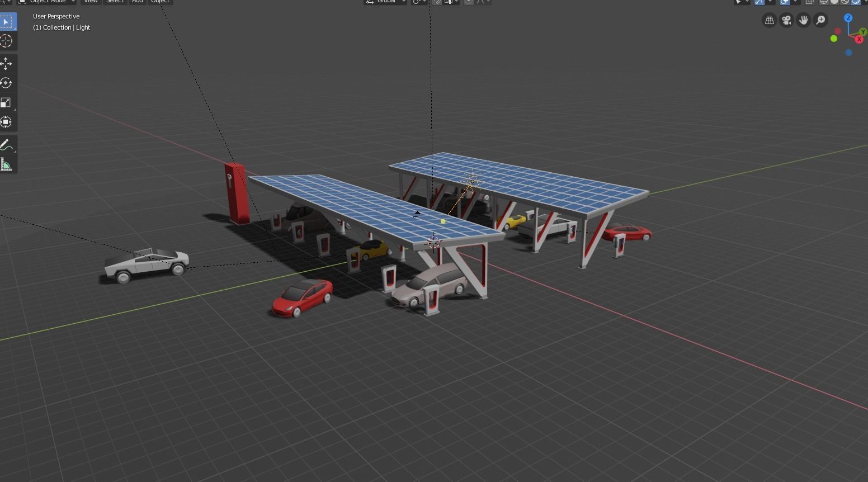This screenshot has width=868, height=482.
Task: Click the Y axis on the navigation gizmo
Action: 864,32
